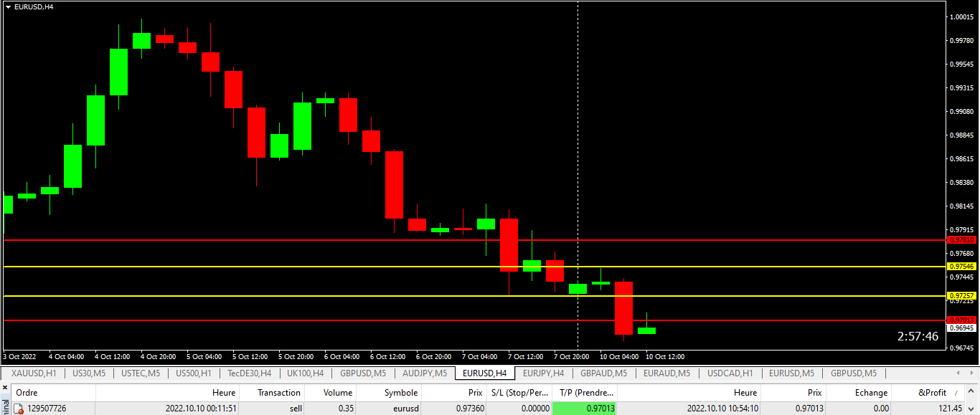Open the EURUSD,H4 chart title dropdown triangle
Image resolution: width=980 pixels, height=415 pixels.
coord(8,6)
